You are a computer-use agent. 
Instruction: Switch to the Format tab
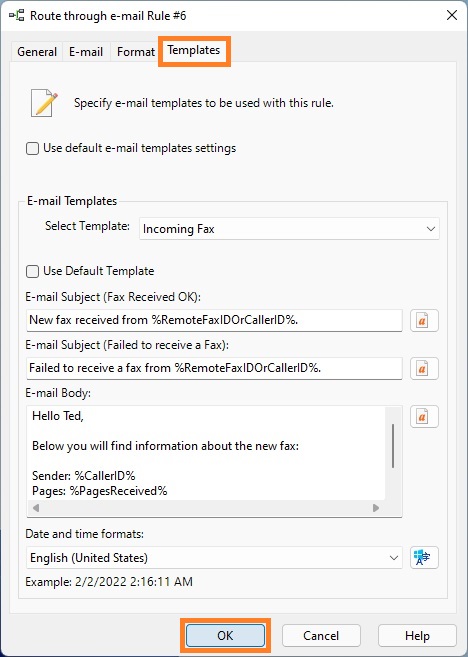click(136, 52)
